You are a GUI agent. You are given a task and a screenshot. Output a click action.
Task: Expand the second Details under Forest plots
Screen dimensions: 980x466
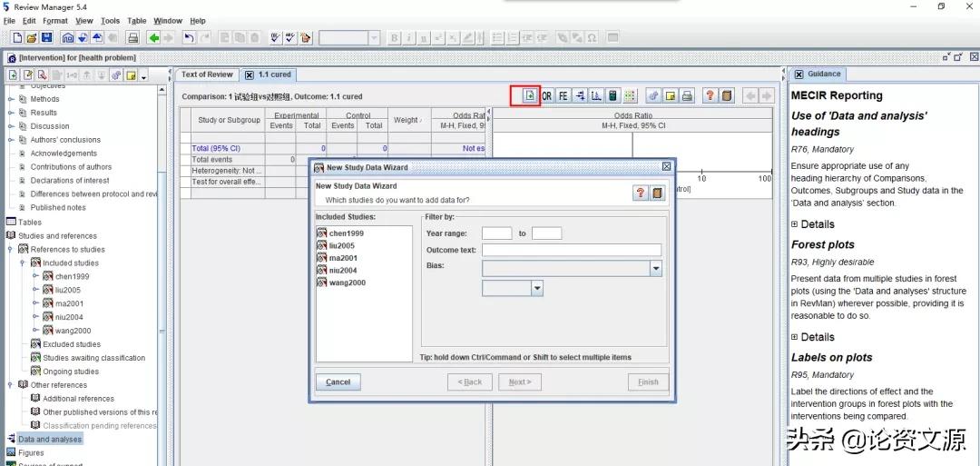[x=794, y=337]
